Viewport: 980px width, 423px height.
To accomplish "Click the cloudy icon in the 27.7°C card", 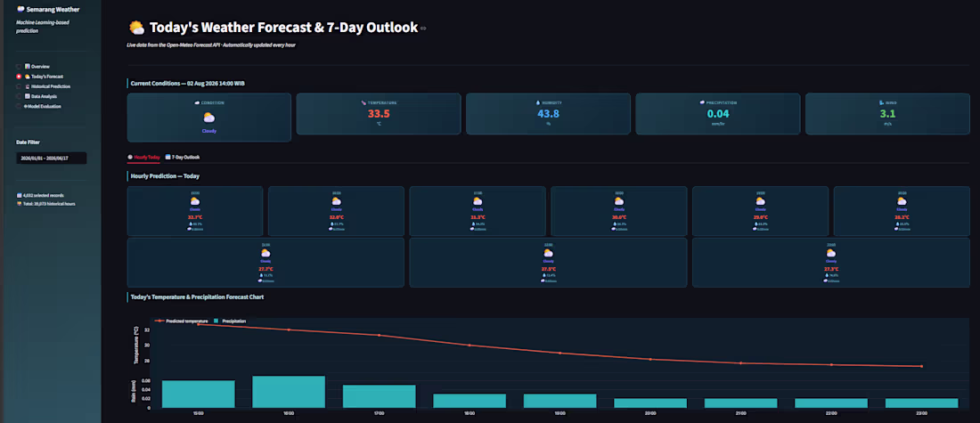I will pos(265,253).
